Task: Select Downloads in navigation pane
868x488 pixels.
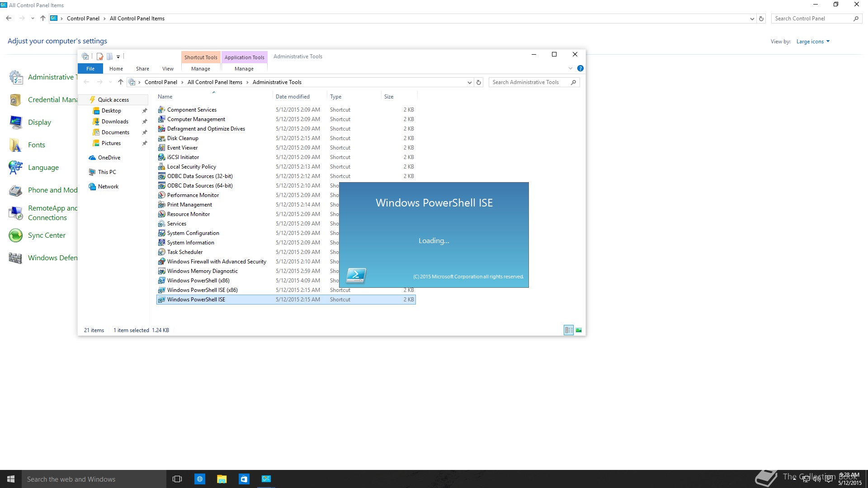Action: [115, 122]
